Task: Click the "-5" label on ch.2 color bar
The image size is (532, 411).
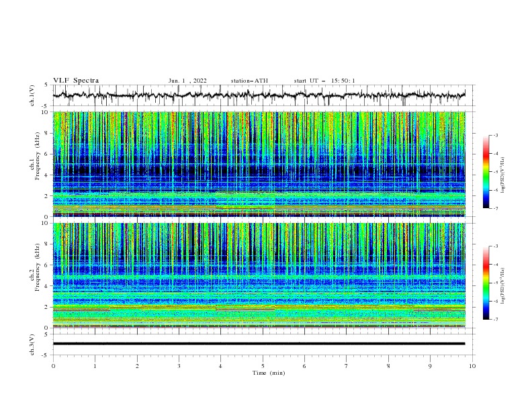Action: pyautogui.click(x=495, y=283)
